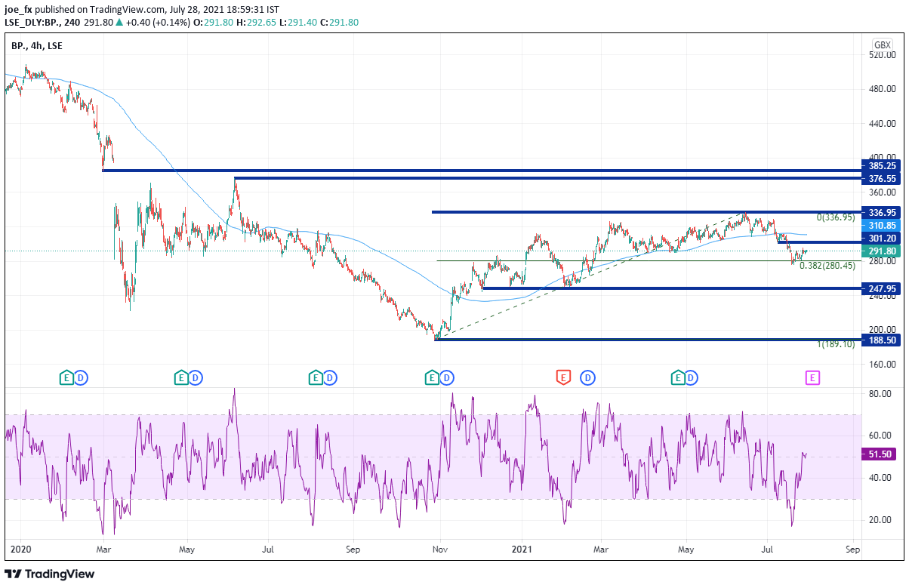The image size is (909, 588).
Task: Open the dividend D marker near May 2020
Action: 196,377
